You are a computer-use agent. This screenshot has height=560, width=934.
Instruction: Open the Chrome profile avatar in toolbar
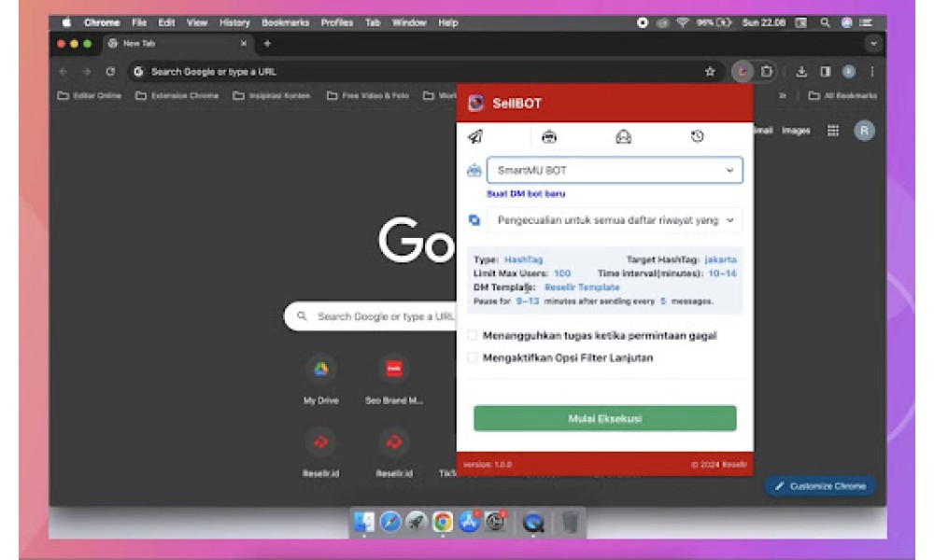point(849,72)
